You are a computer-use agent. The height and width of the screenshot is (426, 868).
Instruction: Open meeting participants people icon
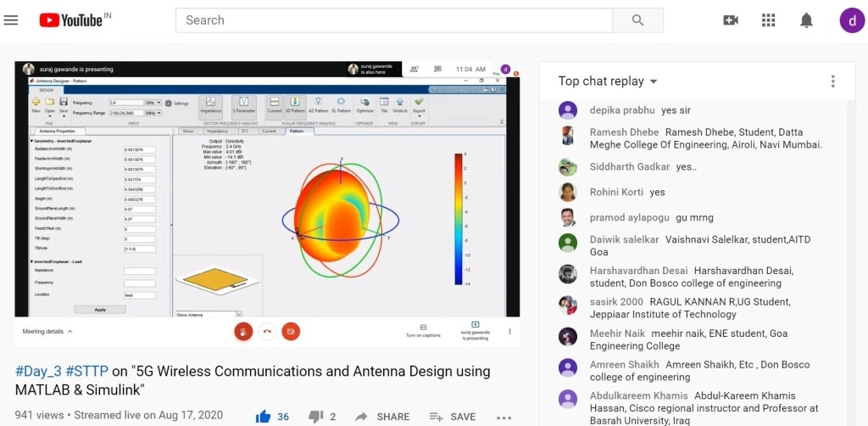click(414, 70)
